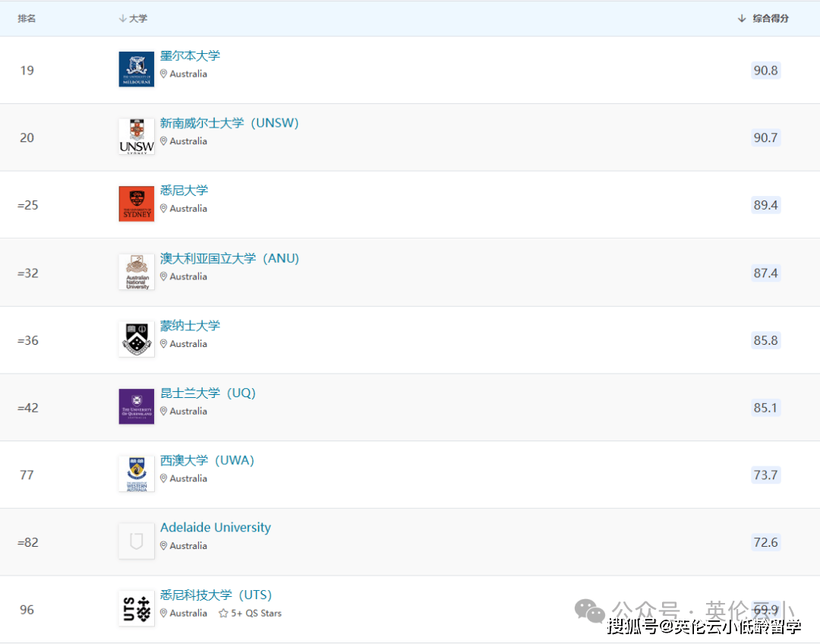The height and width of the screenshot is (644, 820).
Task: Click Australia text under 澳大利亚国立大学
Action: tap(188, 276)
